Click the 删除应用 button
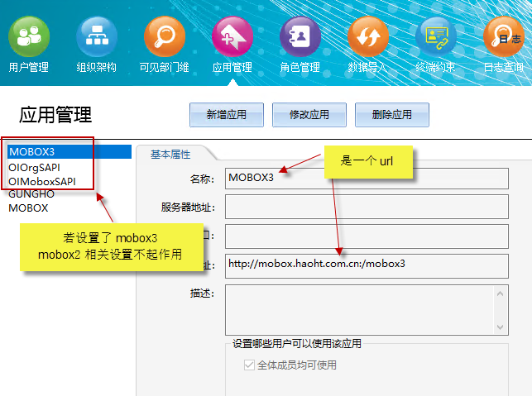 point(391,115)
